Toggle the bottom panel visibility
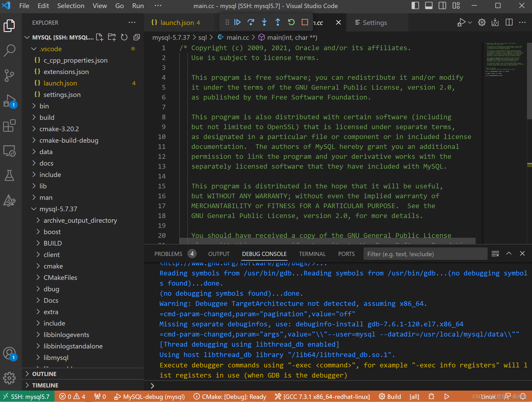532x402 pixels. 429,6
